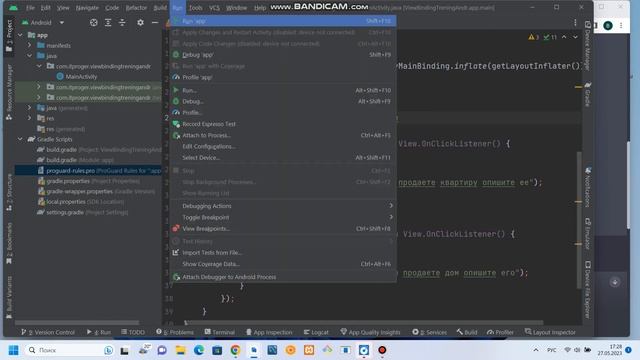Open View Breakpoints entry
This screenshot has width=640, height=360.
tap(283, 229)
